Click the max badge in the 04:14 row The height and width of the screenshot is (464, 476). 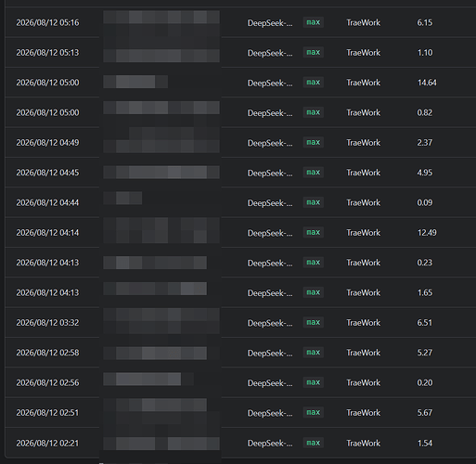point(313,232)
